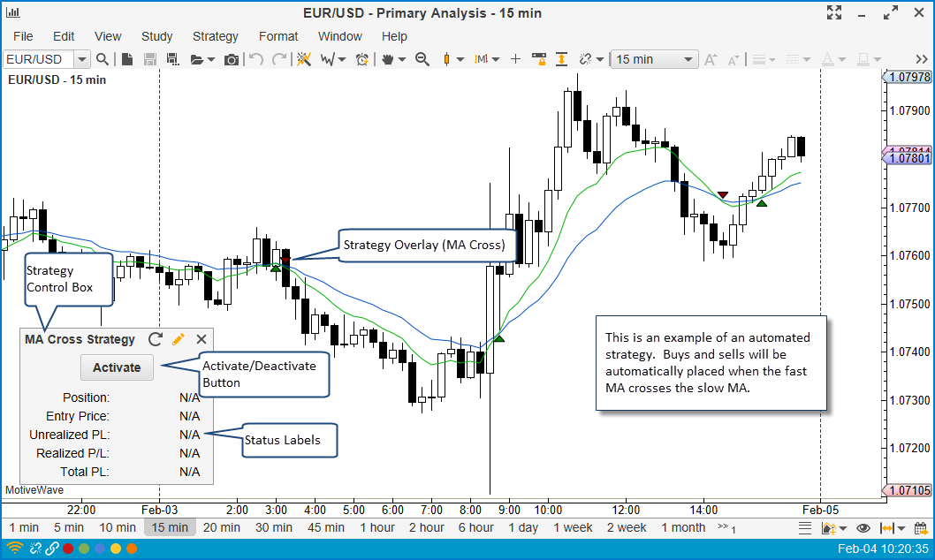Click the camera screenshot icon

tap(232, 59)
